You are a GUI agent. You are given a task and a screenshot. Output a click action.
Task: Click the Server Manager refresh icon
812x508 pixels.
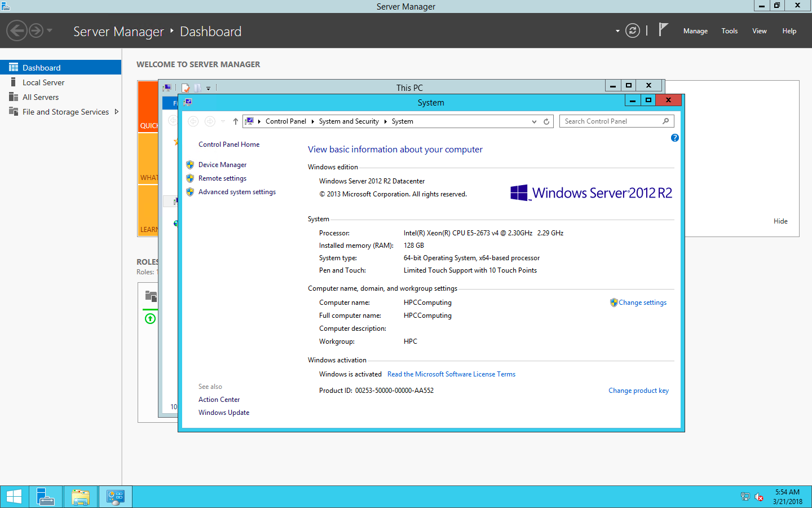coord(632,31)
